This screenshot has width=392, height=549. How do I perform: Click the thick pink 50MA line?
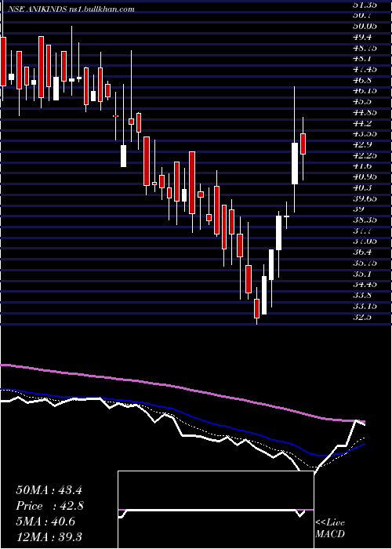pos(182,388)
